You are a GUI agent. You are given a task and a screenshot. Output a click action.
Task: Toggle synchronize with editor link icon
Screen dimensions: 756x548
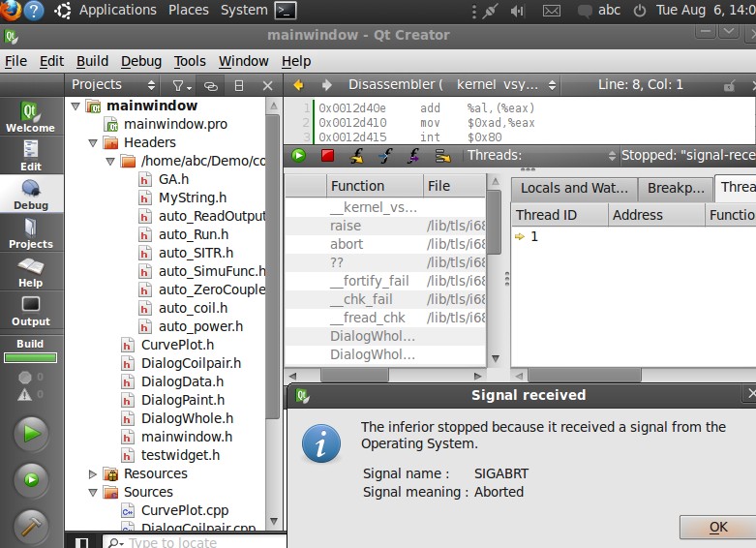pos(211,86)
